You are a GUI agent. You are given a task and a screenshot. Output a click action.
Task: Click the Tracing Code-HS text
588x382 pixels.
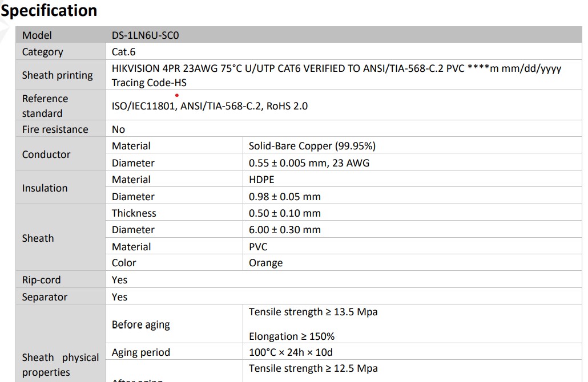coord(149,83)
